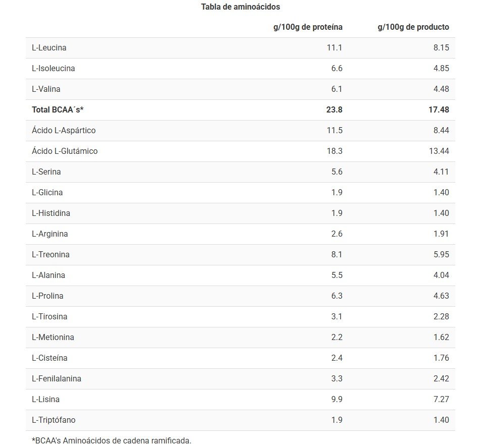Click the L-Treonina row label
The height and width of the screenshot is (448, 485).
[x=50, y=255]
